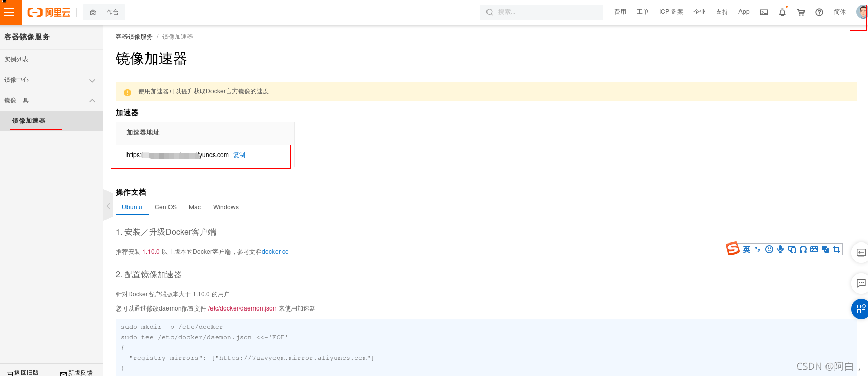Image resolution: width=868 pixels, height=376 pixels.
Task: Open Sogou screenshot crop icon
Action: (x=837, y=249)
